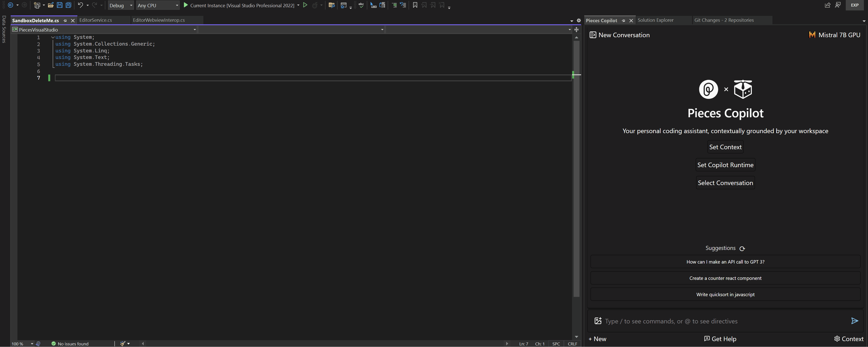Image resolution: width=868 pixels, height=347 pixels.
Task: Click the Get Help link
Action: 720,339
